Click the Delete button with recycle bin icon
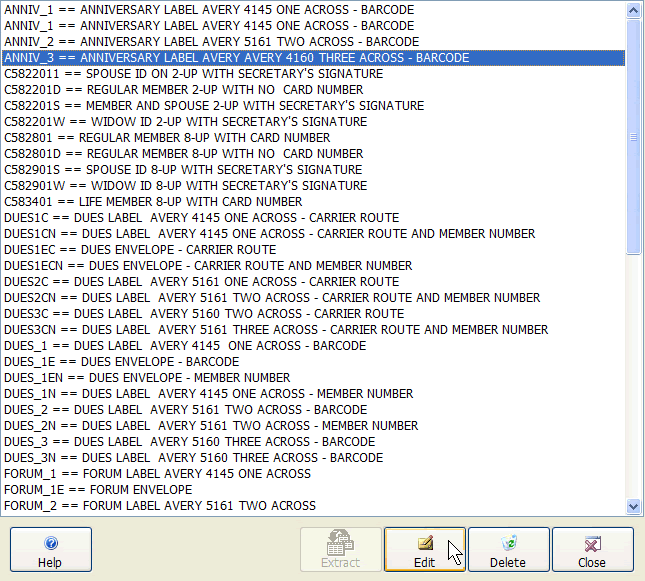Image resolution: width=645 pixels, height=581 pixels. [x=508, y=549]
